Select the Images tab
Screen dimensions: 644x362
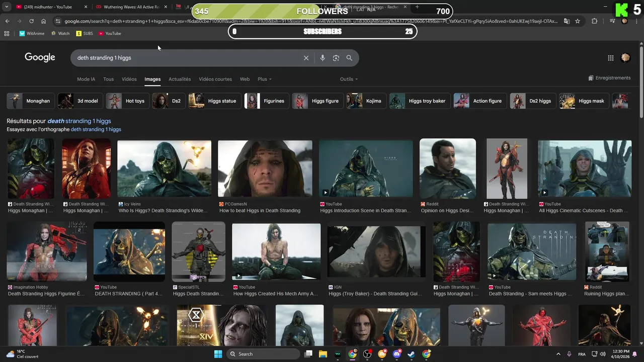point(152,79)
